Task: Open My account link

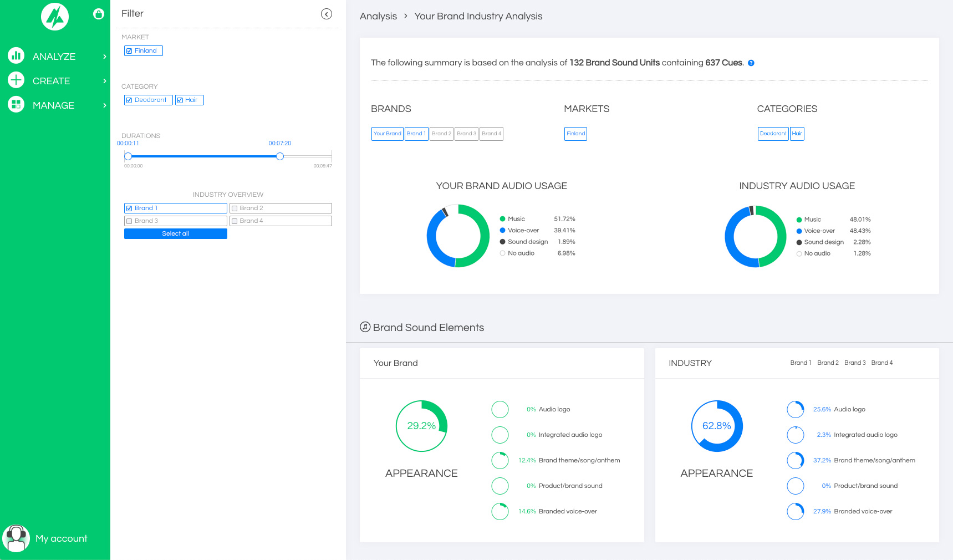Action: pos(62,538)
